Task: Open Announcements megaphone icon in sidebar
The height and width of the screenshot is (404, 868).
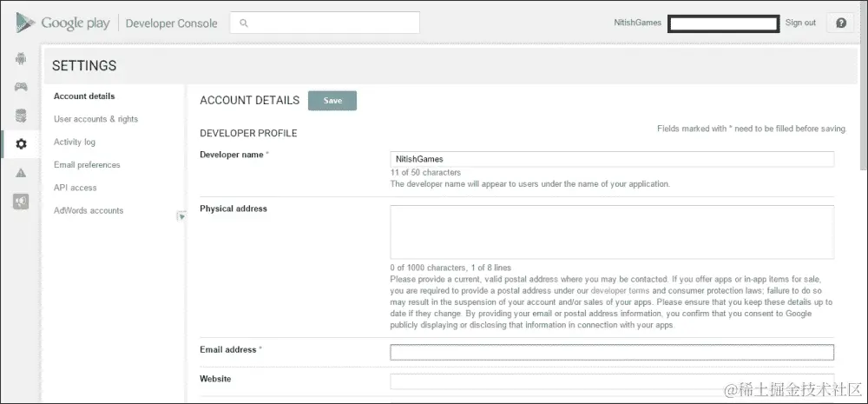Action: (21, 202)
